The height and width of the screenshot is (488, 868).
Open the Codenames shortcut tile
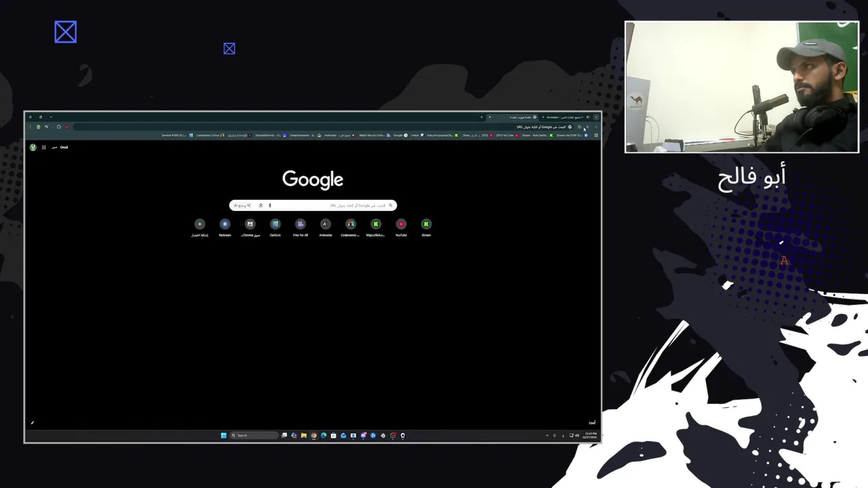pyautogui.click(x=351, y=226)
